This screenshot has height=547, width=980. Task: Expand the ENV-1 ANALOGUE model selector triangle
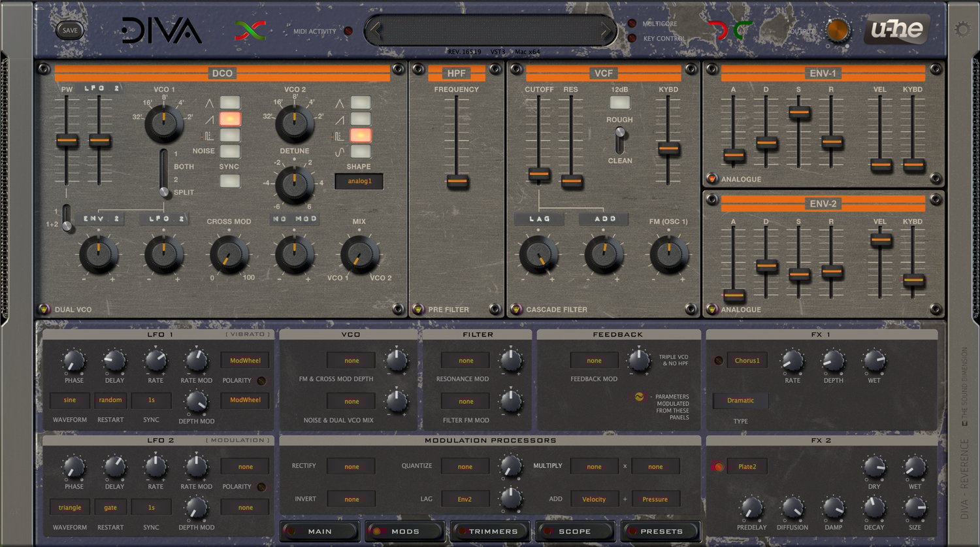(711, 178)
